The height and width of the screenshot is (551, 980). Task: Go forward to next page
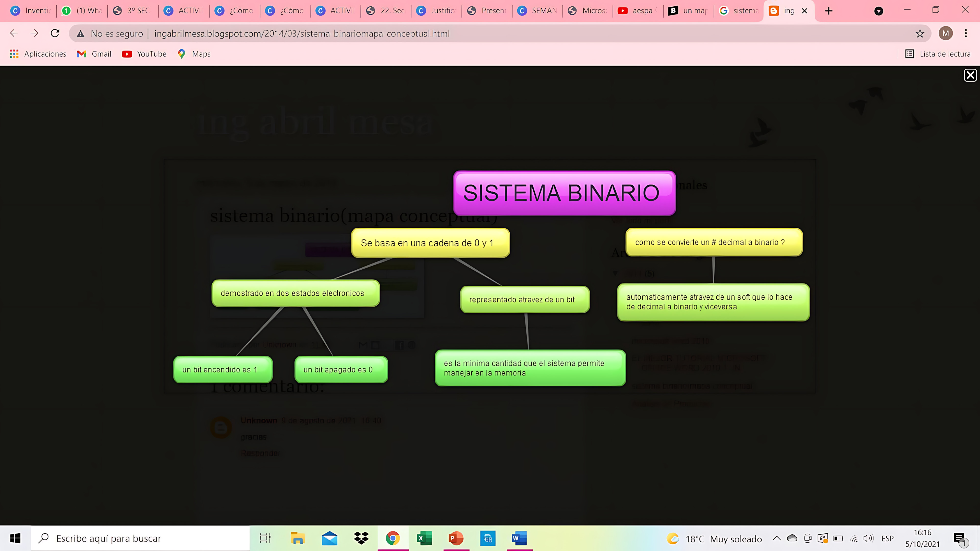point(34,33)
